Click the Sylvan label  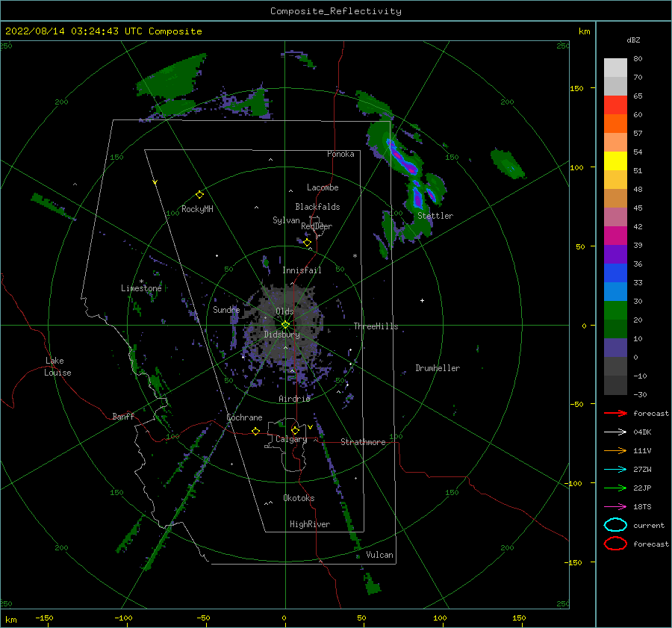pos(286,220)
